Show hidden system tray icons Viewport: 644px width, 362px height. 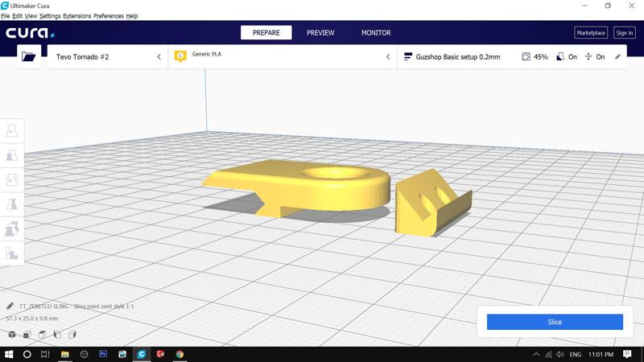[536, 354]
